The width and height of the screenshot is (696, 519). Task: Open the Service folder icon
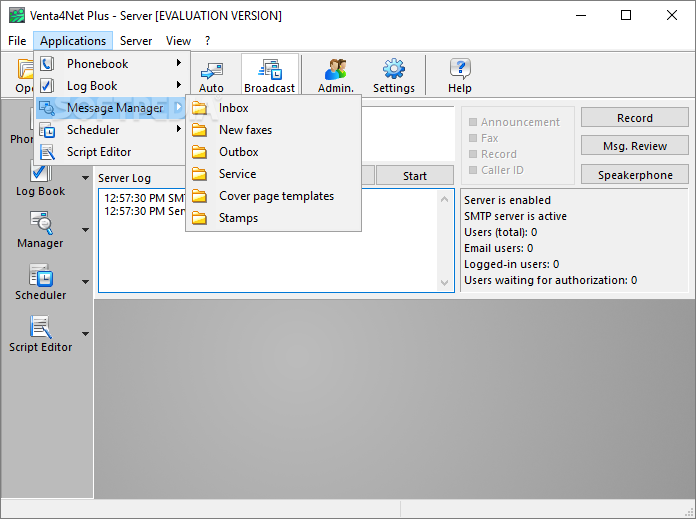[199, 174]
